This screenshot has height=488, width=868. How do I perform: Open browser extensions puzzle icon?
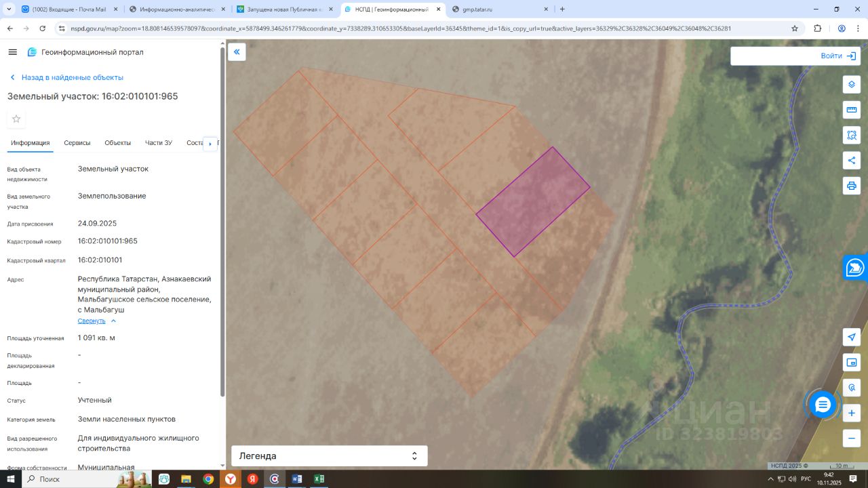click(x=817, y=28)
